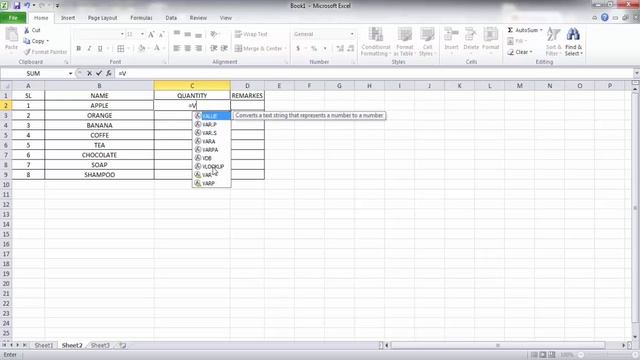Screen dimensions: 640x360
Task: Click Increase Decimal icon
Action: 340,49
